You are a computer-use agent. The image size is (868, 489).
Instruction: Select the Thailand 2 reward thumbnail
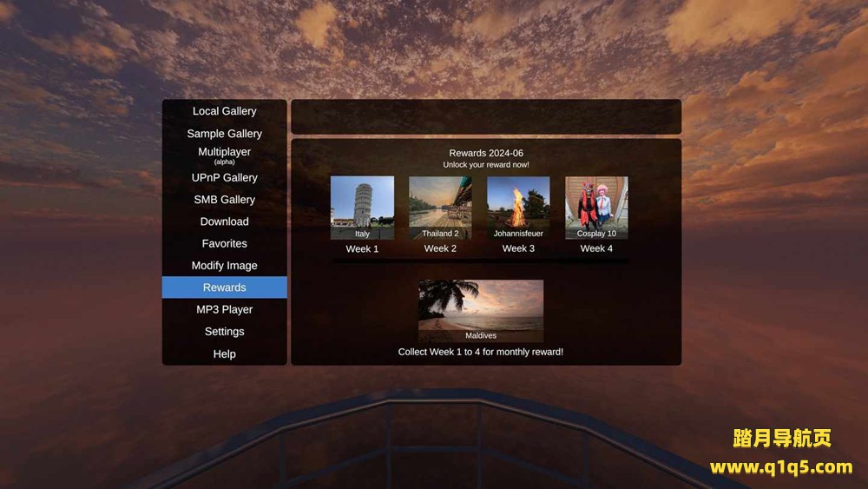(440, 208)
